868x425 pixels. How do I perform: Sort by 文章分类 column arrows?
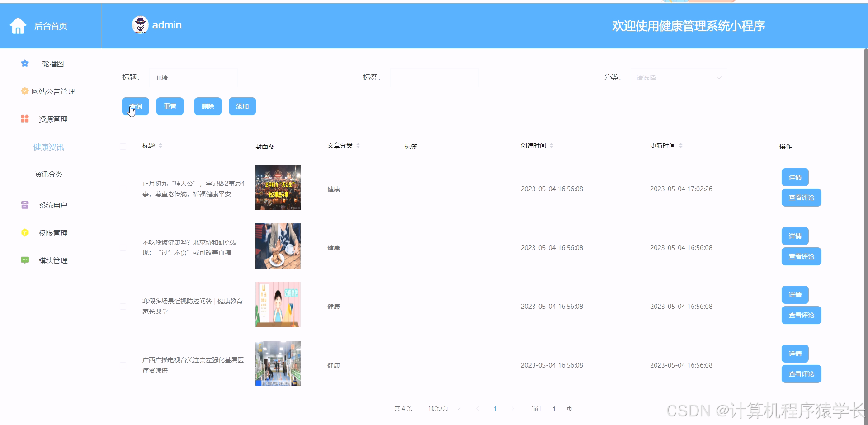358,146
